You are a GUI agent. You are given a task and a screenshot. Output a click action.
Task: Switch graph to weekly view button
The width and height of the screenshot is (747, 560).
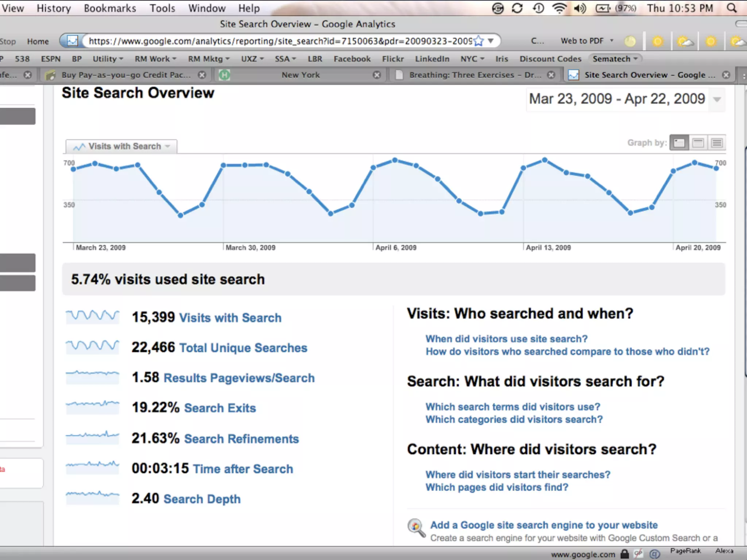[698, 143]
